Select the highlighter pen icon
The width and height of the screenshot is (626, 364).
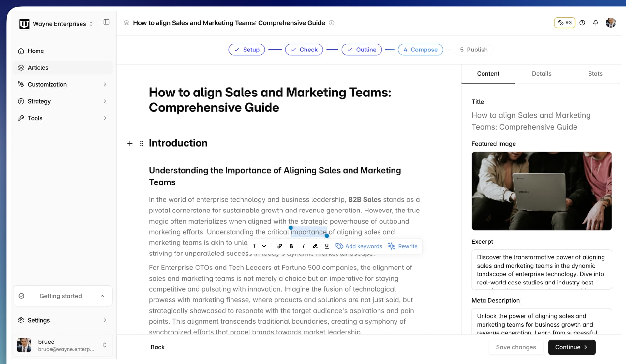315,246
